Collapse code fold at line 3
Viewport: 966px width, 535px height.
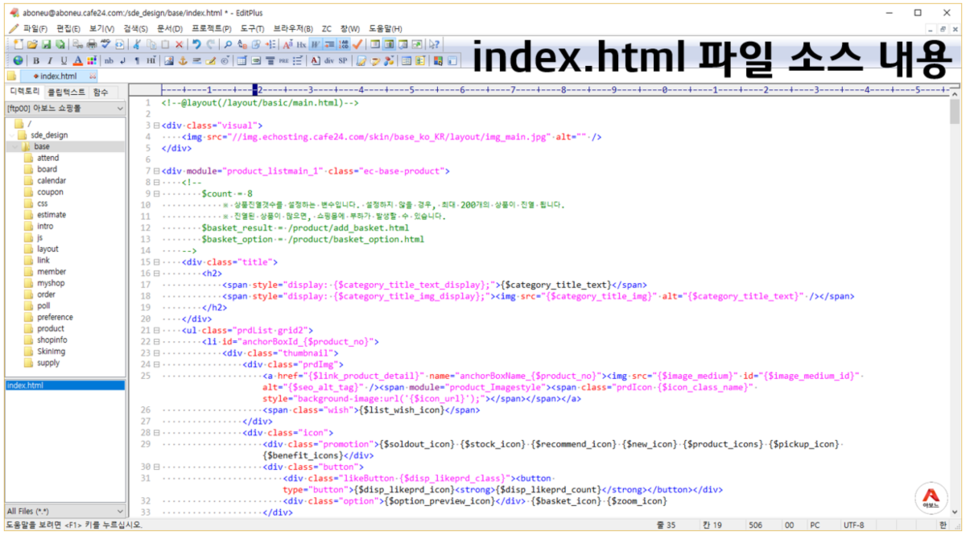156,126
